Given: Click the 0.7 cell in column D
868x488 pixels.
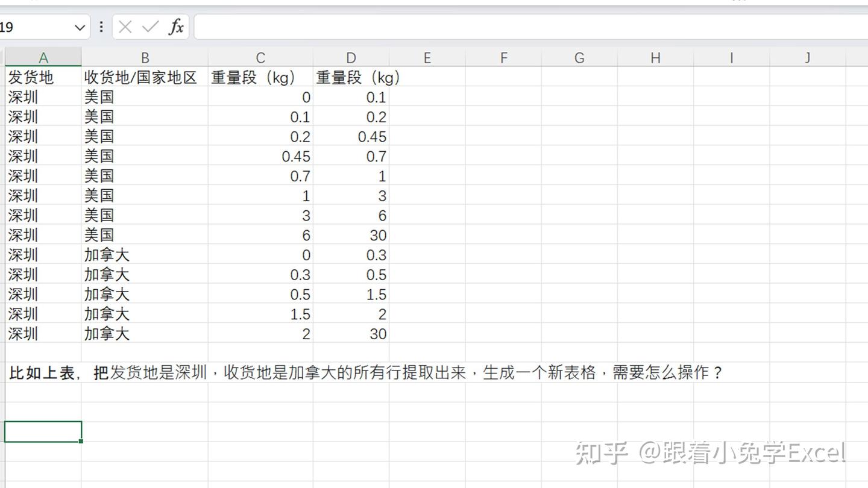Looking at the screenshot, I should (351, 156).
